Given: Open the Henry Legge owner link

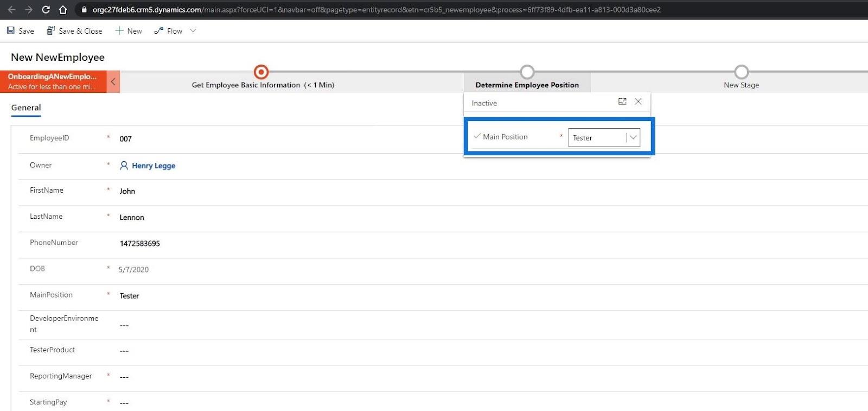Looking at the screenshot, I should [x=154, y=166].
